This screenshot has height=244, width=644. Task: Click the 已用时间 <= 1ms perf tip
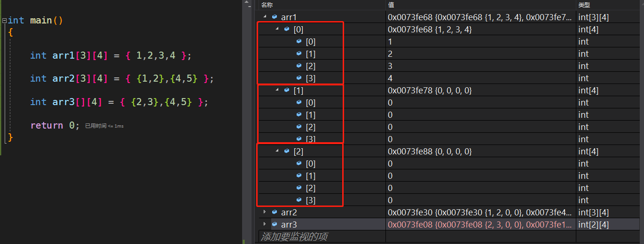(x=104, y=126)
